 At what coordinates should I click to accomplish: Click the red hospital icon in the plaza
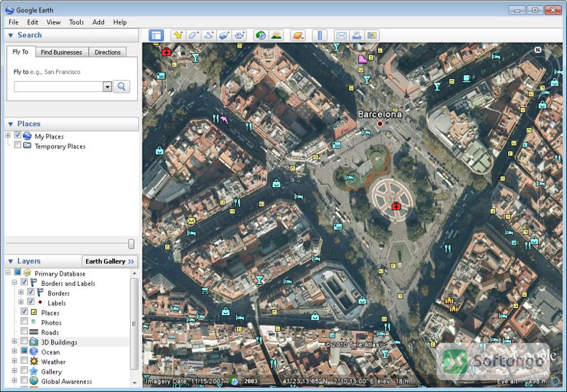(x=396, y=206)
